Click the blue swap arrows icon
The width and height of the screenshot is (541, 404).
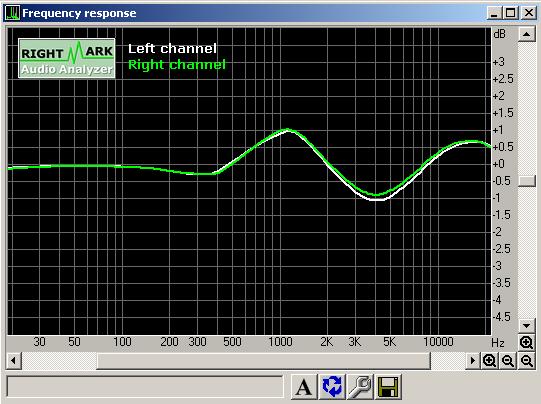[332, 387]
